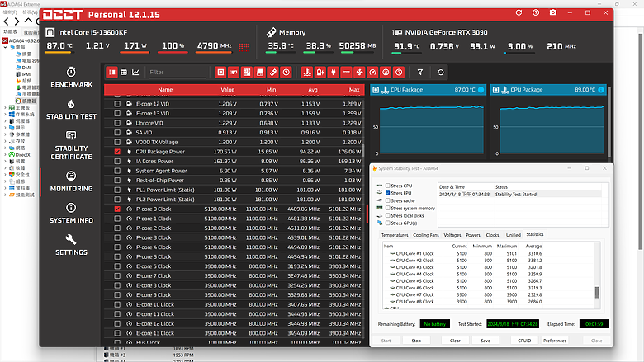The width and height of the screenshot is (644, 362).
Task: Switch to the Powers tab
Action: pos(473,235)
